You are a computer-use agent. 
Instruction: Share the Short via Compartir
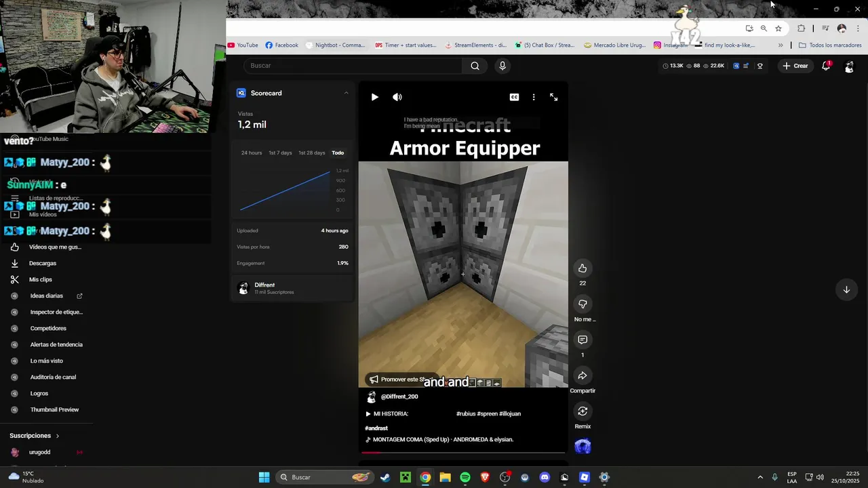583,375
